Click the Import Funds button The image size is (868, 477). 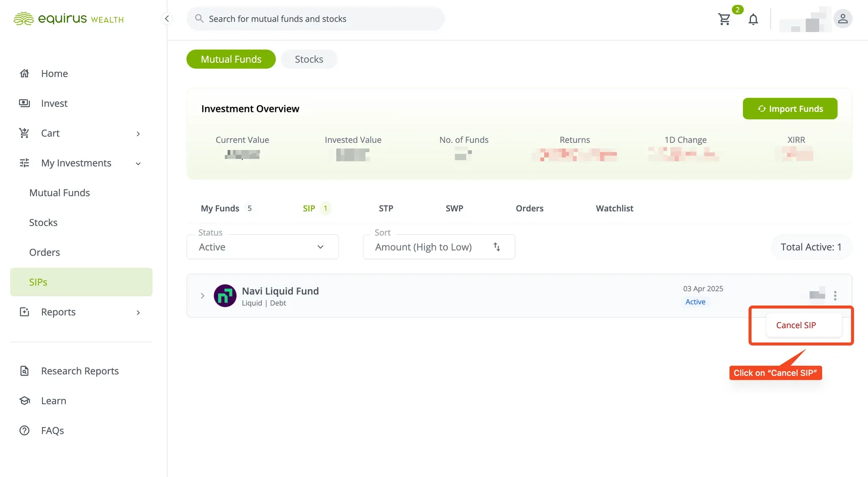pyautogui.click(x=790, y=109)
